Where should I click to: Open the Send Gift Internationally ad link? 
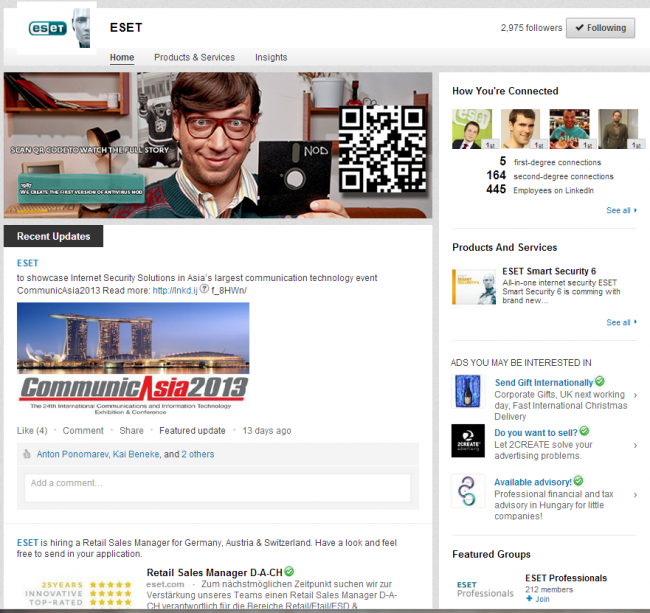543,382
